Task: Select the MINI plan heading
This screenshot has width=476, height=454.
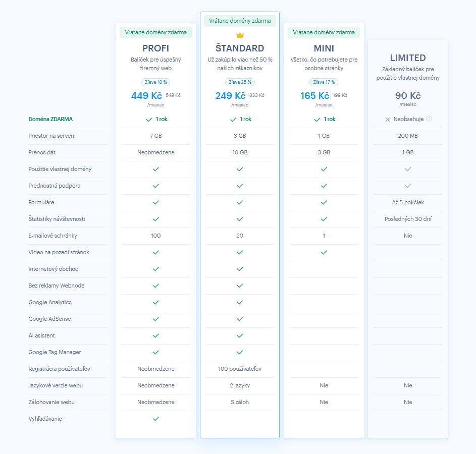Action: (x=324, y=48)
